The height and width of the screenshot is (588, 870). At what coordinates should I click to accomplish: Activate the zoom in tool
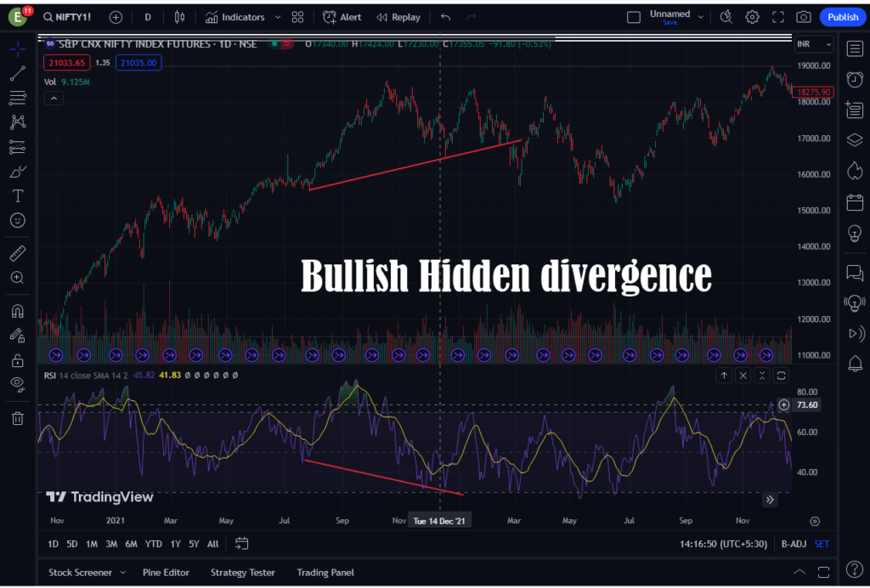click(18, 277)
